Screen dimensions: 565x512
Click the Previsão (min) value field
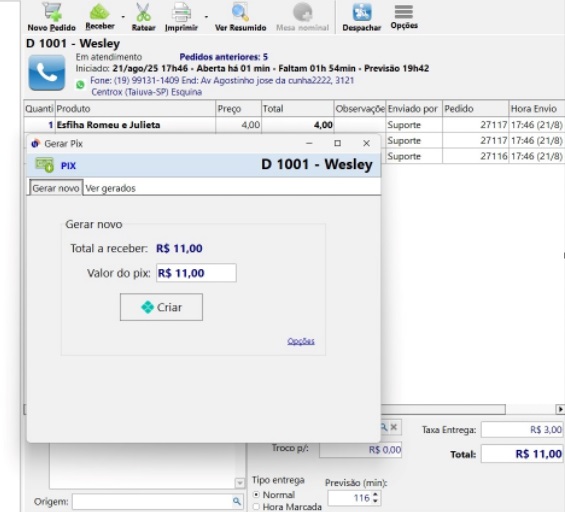350,498
